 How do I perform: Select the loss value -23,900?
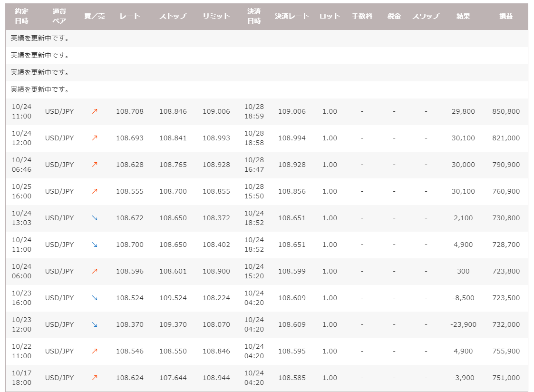[x=463, y=324]
